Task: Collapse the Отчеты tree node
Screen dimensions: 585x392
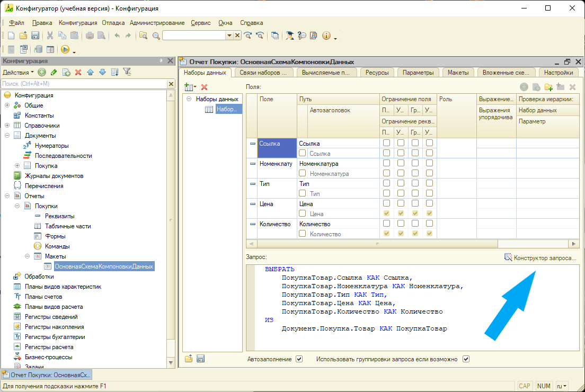Action: (x=7, y=196)
